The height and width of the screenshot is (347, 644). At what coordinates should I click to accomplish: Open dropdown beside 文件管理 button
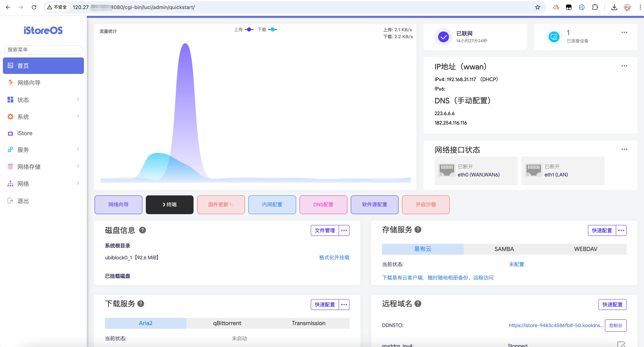[x=344, y=230]
